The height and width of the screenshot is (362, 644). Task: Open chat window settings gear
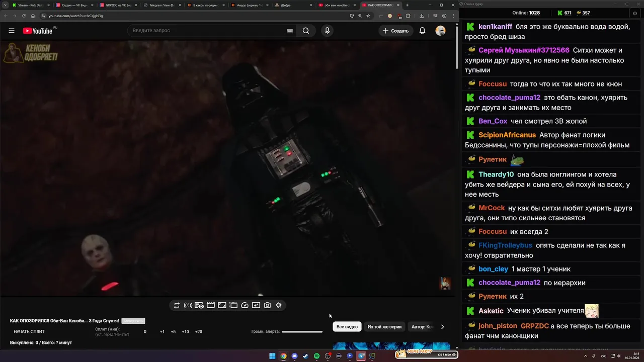635,13
